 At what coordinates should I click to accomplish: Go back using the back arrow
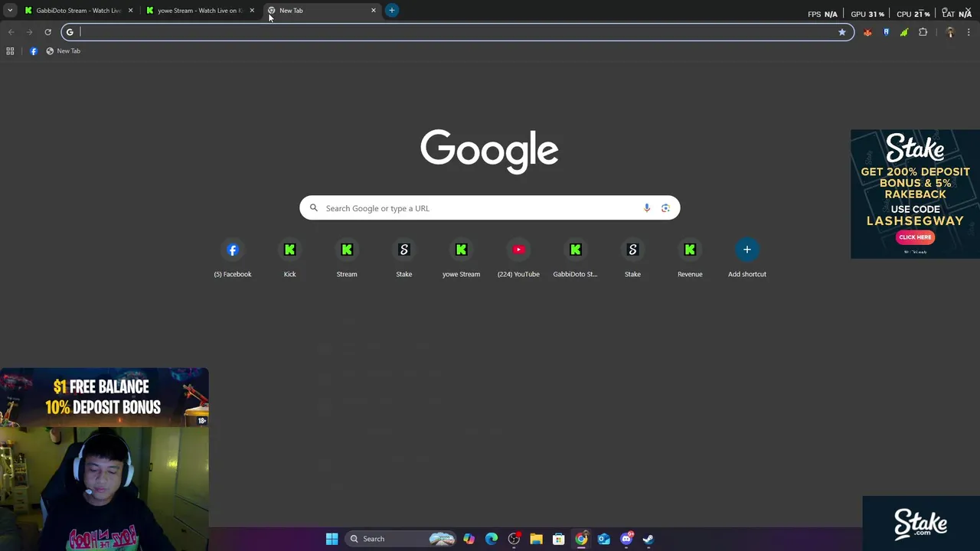tap(11, 32)
